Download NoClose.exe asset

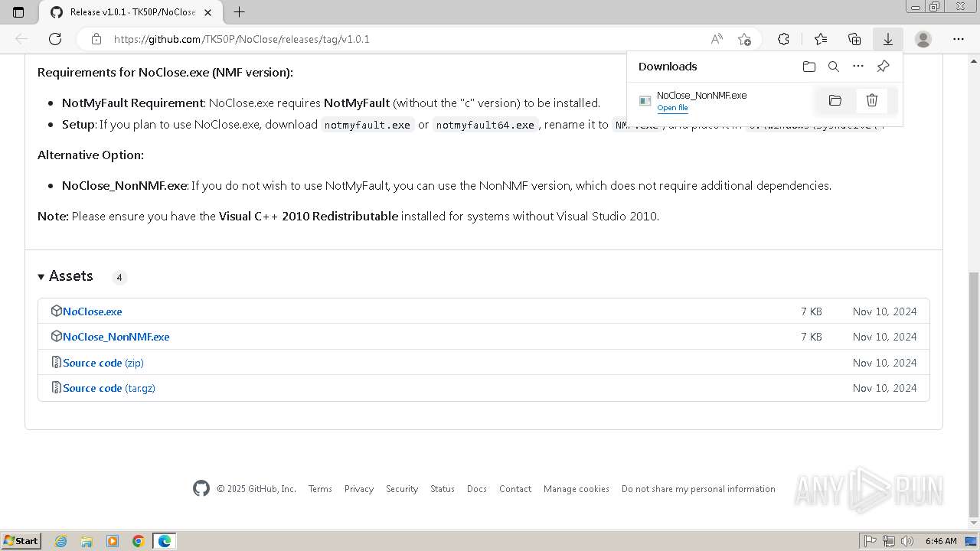[93, 311]
